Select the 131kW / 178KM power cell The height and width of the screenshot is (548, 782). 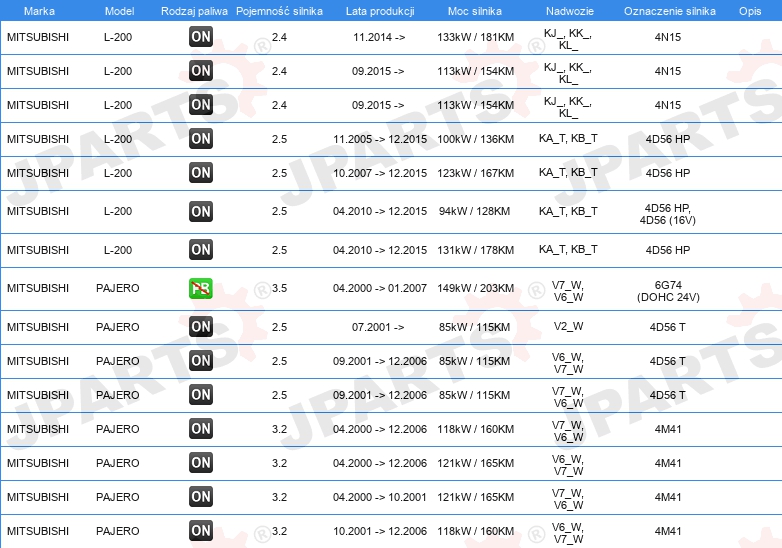click(475, 250)
